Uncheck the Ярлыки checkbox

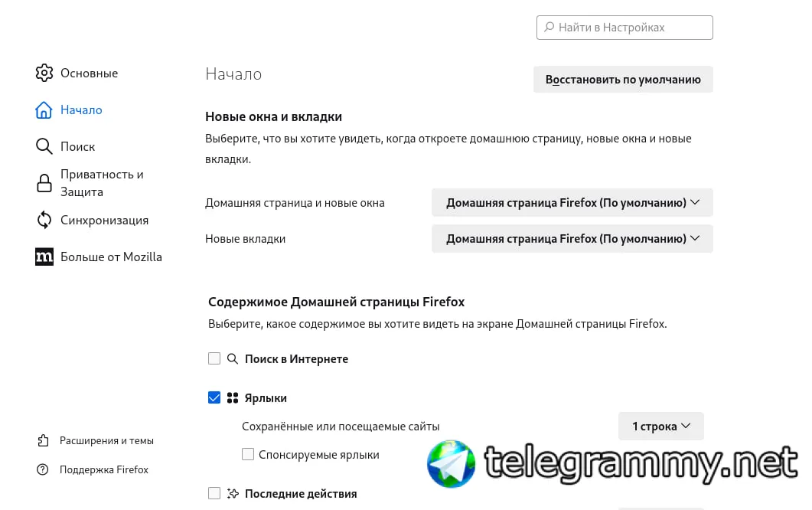point(214,397)
